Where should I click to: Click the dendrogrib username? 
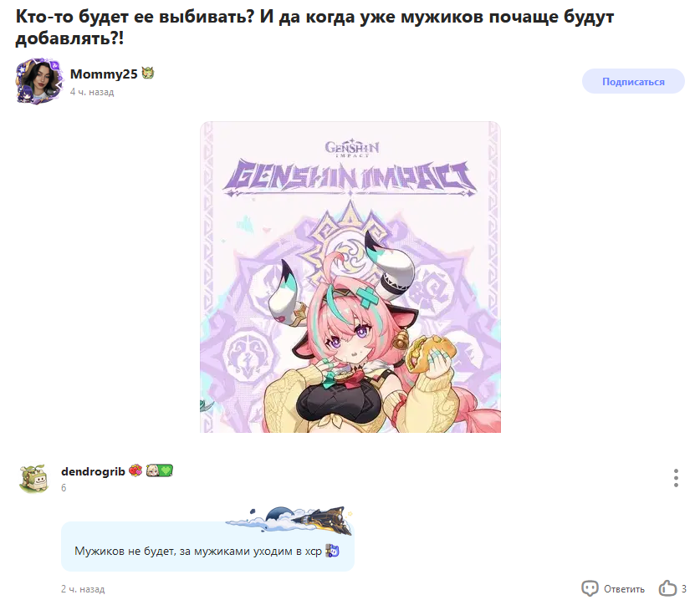(93, 471)
